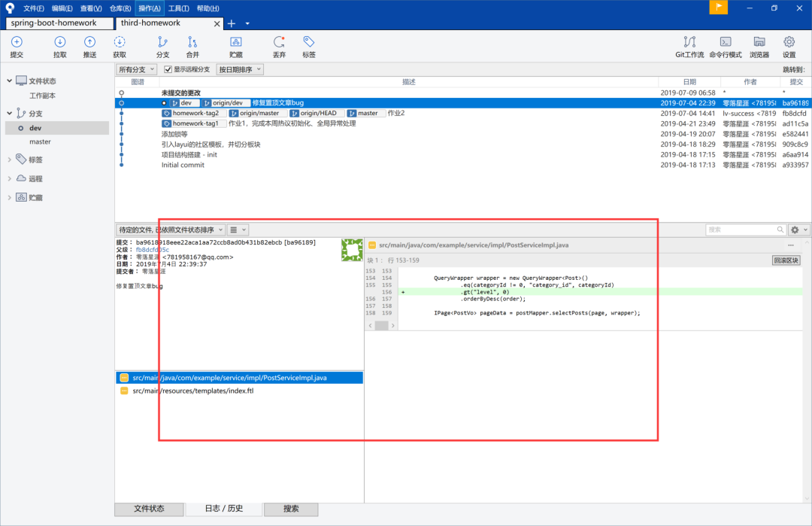Open the ellipsis menu on diff header
Screen dimensions: 812x526
(x=791, y=245)
